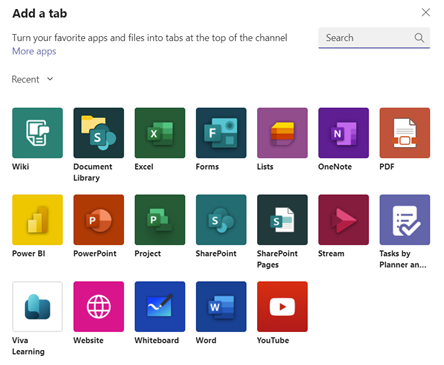
Task: Choose the Power BI app icon
Action: pyautogui.click(x=37, y=220)
